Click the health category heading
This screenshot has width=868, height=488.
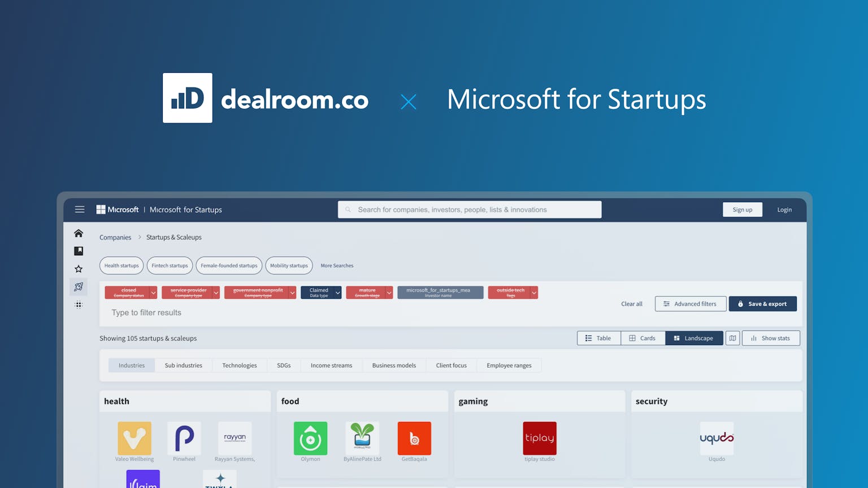point(116,401)
